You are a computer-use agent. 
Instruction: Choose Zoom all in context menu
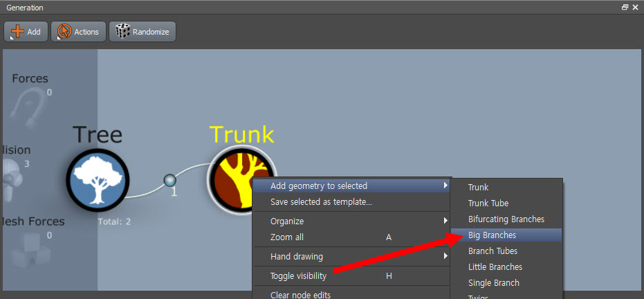pos(351,237)
